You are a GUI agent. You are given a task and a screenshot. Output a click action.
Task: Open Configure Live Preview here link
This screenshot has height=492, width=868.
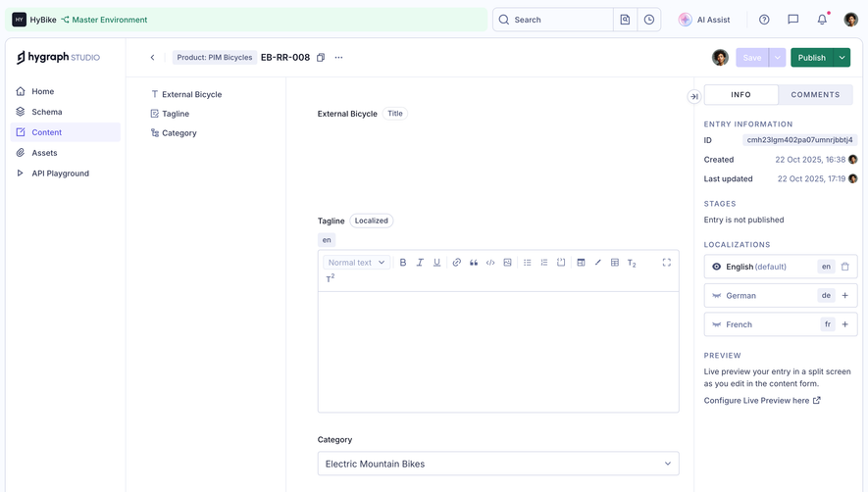(x=762, y=400)
